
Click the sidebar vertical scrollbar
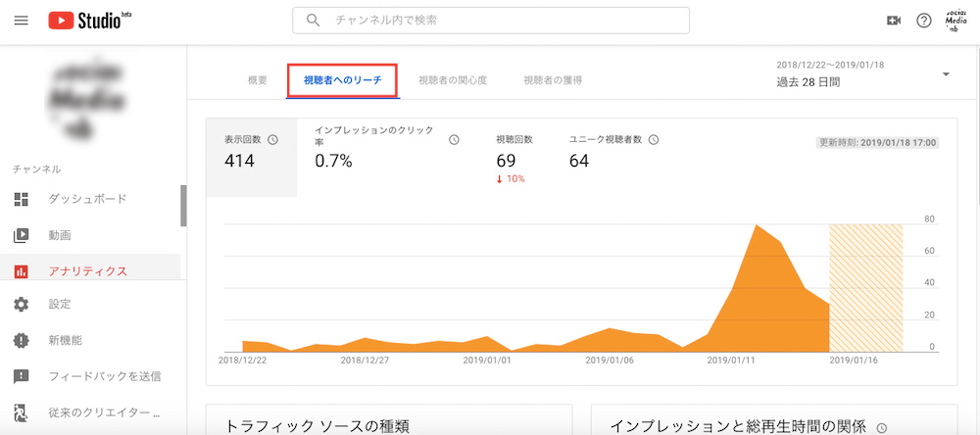[183, 206]
